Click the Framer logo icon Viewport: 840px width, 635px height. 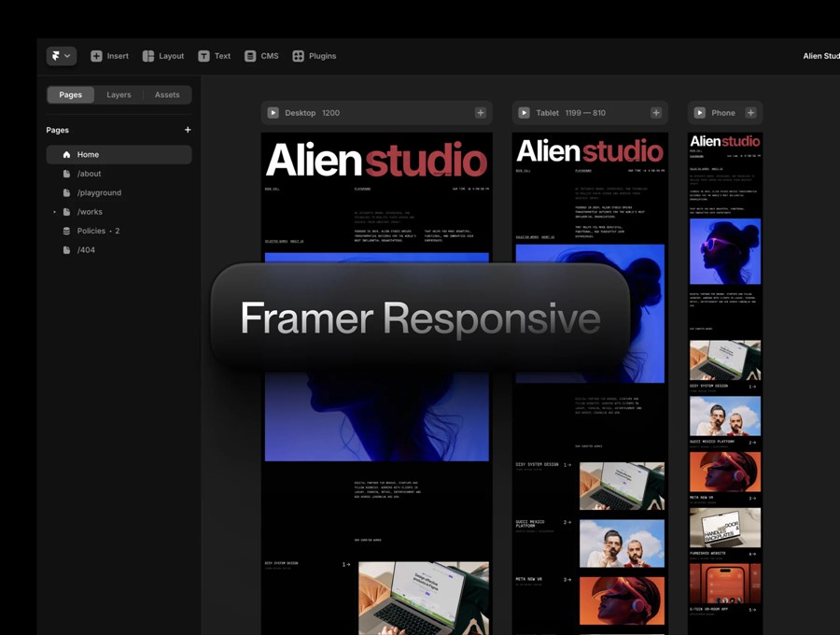[56, 56]
